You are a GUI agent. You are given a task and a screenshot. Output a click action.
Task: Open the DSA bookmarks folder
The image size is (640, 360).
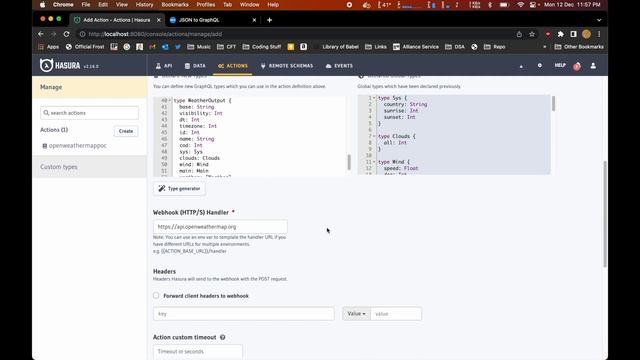(x=455, y=47)
